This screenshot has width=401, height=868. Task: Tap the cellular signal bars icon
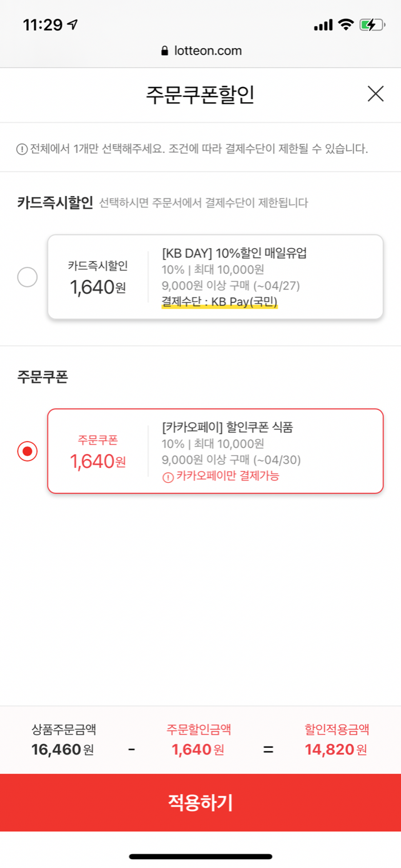click(x=323, y=26)
